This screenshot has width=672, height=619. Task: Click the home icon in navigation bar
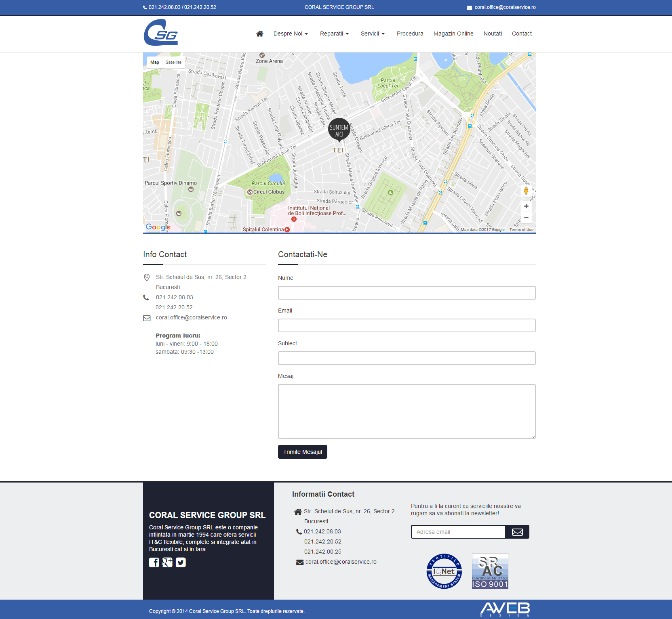click(259, 34)
